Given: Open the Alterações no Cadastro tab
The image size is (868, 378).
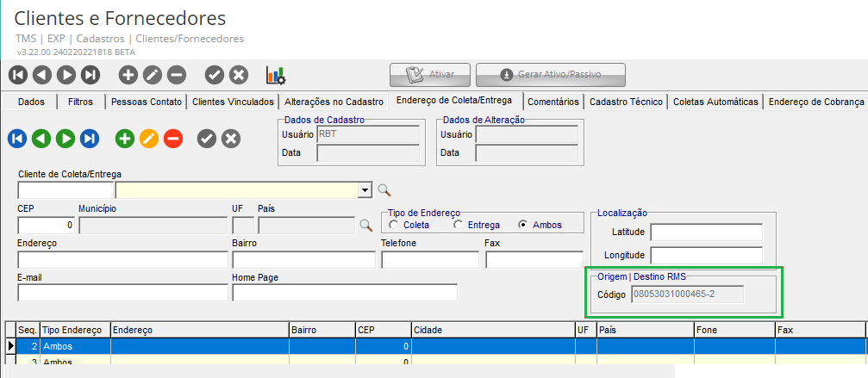Looking at the screenshot, I should [334, 102].
